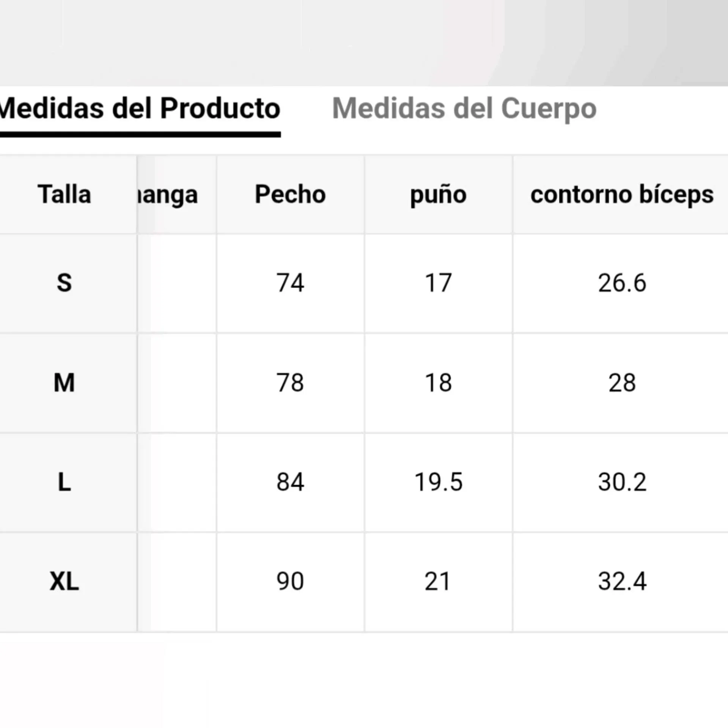Viewport: 728px width, 728px height.
Task: Click the puño column header
Action: coord(438,194)
